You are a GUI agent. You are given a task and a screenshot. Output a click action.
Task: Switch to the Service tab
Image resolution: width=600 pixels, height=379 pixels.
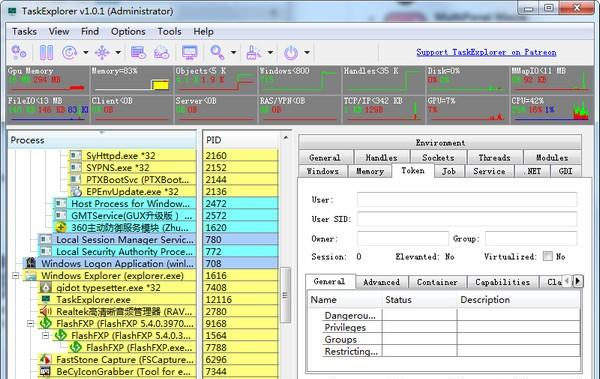tap(489, 171)
